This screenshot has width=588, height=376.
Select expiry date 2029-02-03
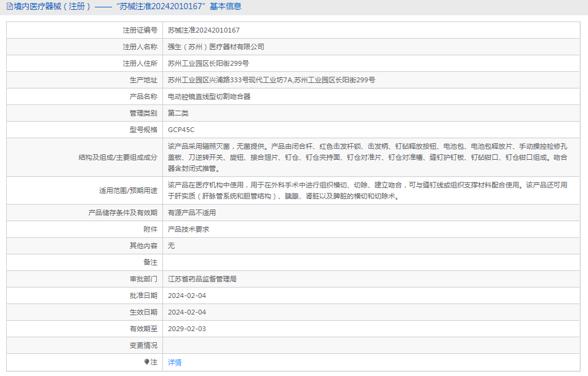click(x=187, y=329)
